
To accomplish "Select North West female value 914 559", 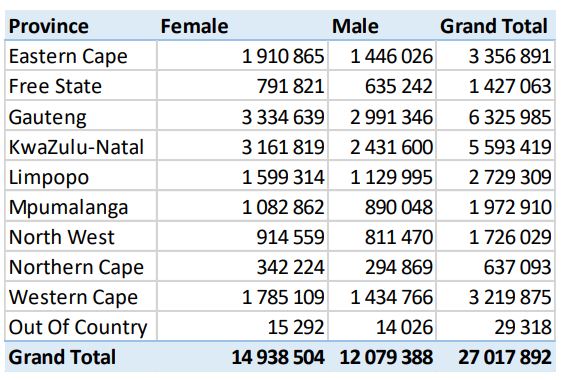I will coord(290,237).
